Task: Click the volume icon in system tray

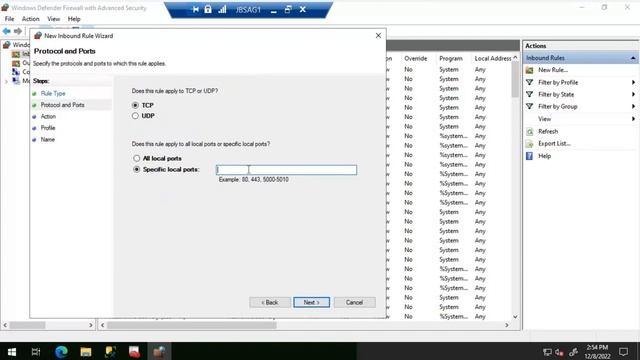Action: tap(560, 352)
